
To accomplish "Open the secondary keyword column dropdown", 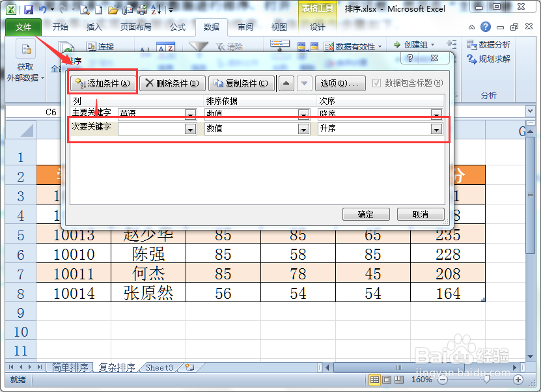I will (191, 129).
